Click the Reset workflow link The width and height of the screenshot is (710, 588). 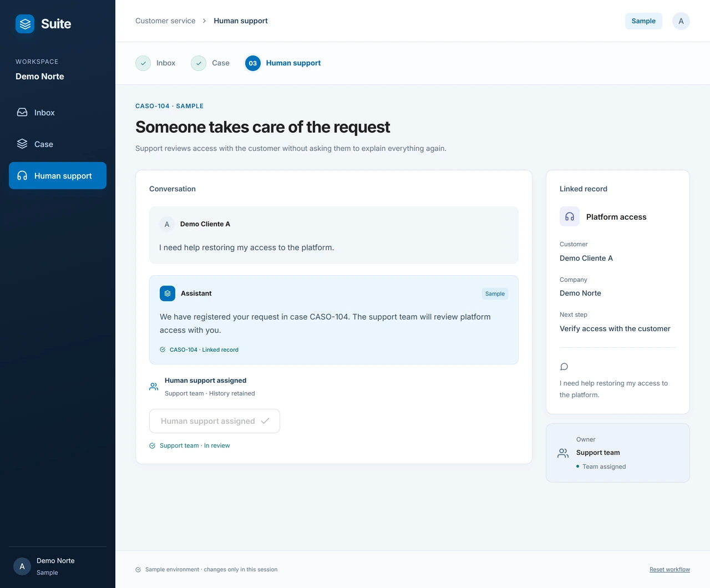670,570
